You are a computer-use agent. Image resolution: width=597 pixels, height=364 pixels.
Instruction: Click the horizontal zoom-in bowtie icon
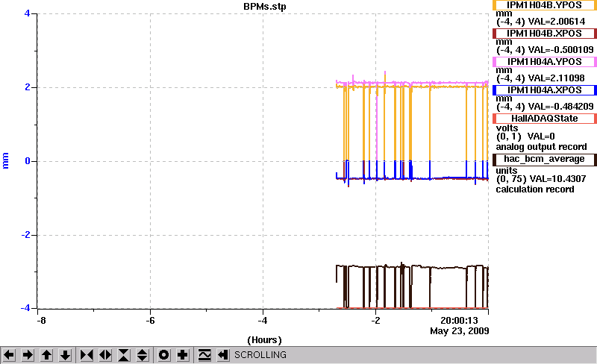click(87, 355)
